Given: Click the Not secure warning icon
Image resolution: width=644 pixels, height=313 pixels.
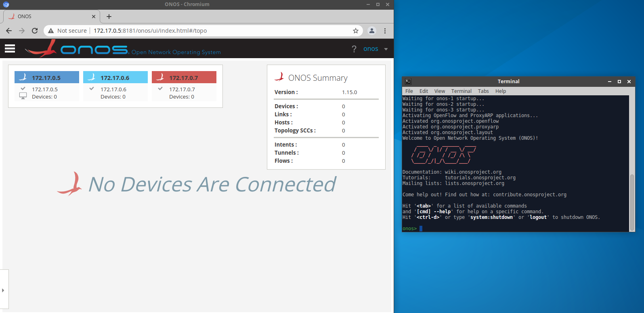Looking at the screenshot, I should pyautogui.click(x=51, y=31).
